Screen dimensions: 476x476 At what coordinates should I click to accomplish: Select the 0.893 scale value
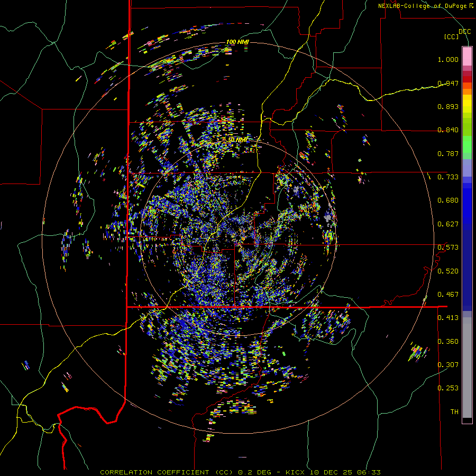coord(448,106)
